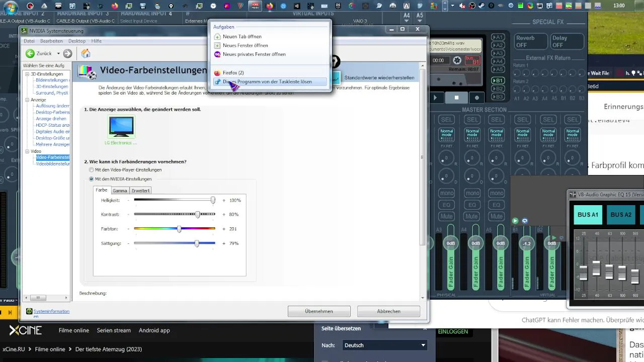Click the cassette stop button in Voicemeeter

coord(457,98)
